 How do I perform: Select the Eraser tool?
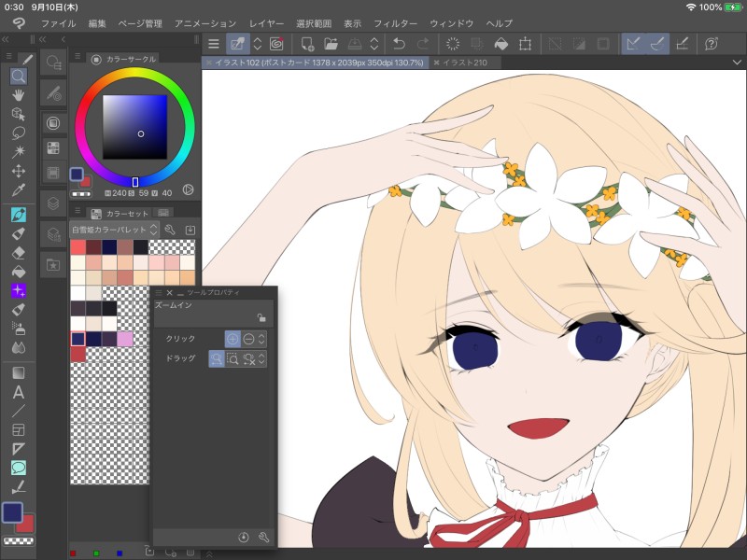[18, 252]
